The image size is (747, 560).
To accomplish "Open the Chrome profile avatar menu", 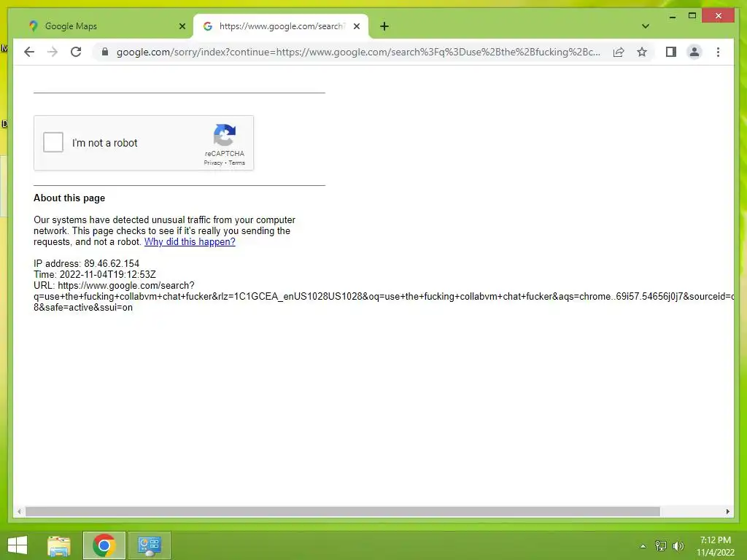I will coord(694,52).
